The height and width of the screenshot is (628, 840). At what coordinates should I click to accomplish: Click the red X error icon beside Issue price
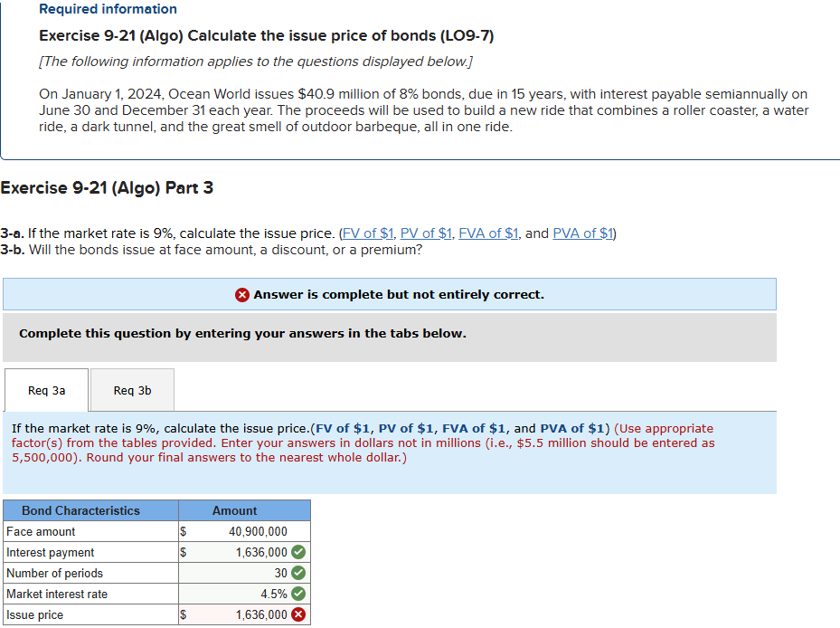coord(300,614)
